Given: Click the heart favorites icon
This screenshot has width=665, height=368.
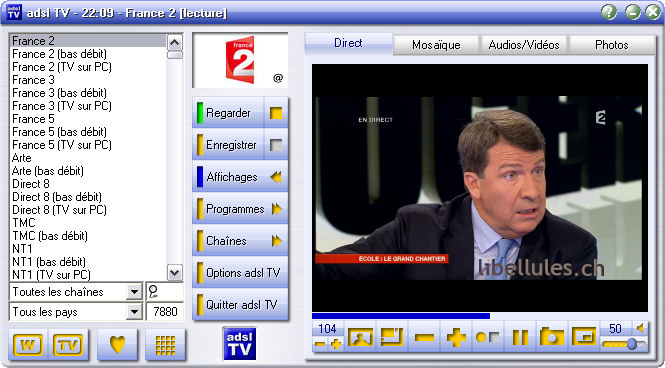Looking at the screenshot, I should click(x=117, y=344).
